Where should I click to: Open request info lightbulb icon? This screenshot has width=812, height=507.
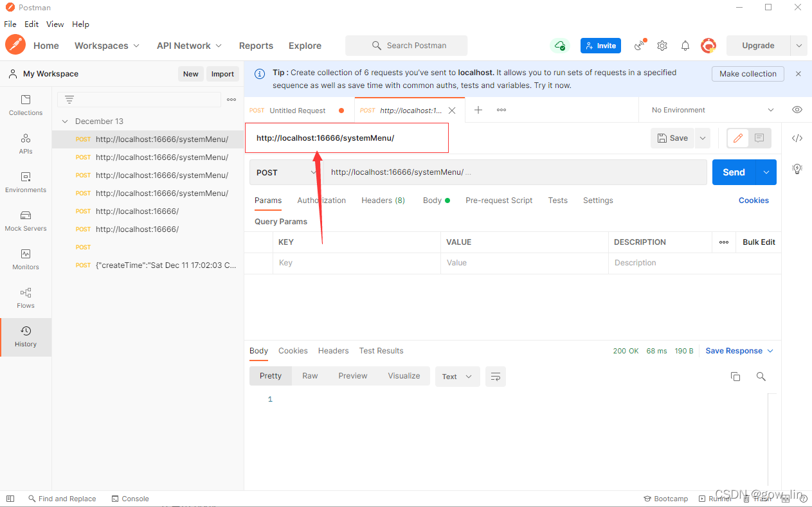797,169
